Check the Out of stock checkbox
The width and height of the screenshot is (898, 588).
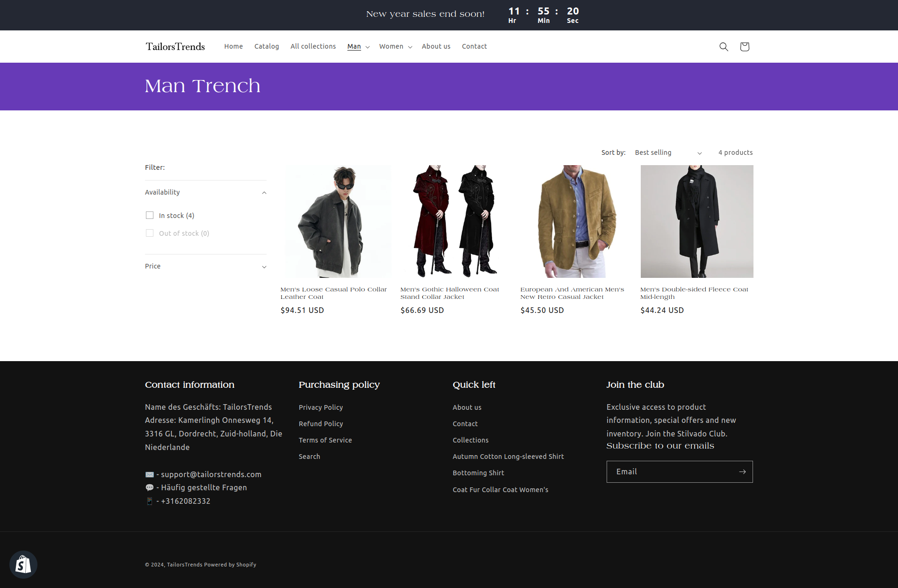click(x=150, y=233)
